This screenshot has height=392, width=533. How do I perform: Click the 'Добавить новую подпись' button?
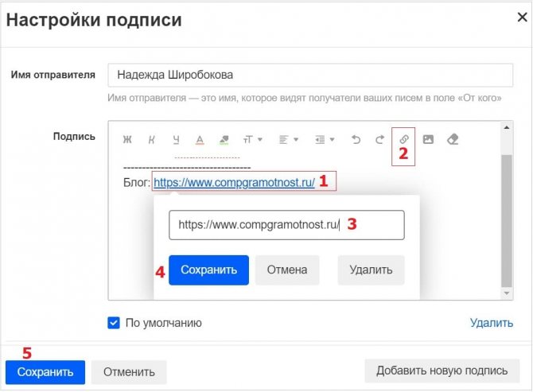(x=442, y=371)
